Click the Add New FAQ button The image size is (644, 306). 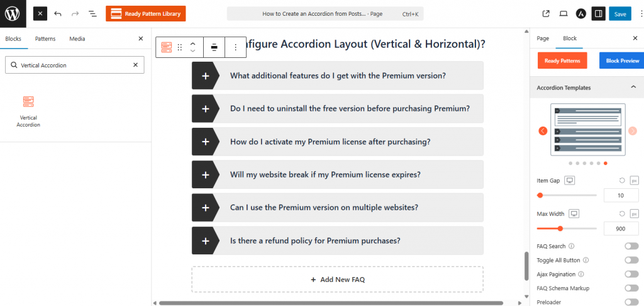coord(337,280)
